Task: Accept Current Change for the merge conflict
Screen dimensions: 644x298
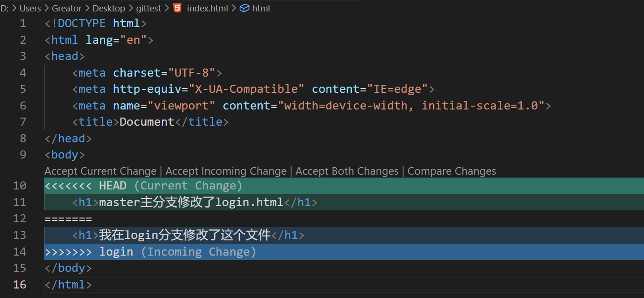Action: (100, 171)
